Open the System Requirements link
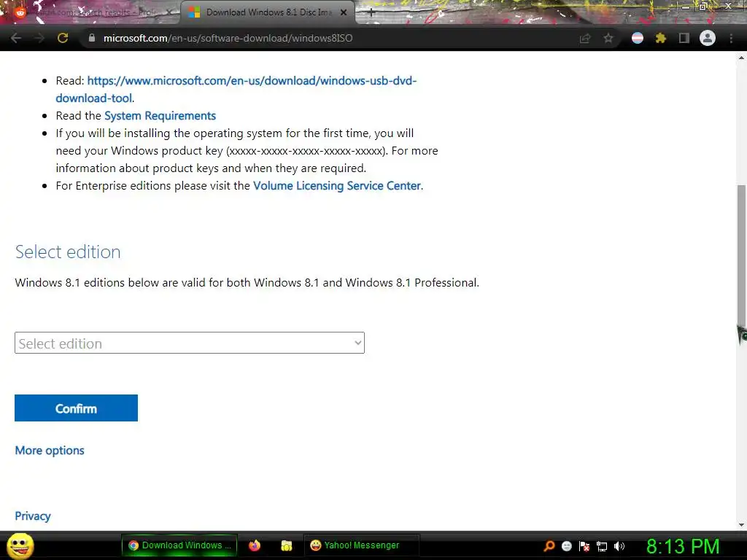 coord(160,116)
